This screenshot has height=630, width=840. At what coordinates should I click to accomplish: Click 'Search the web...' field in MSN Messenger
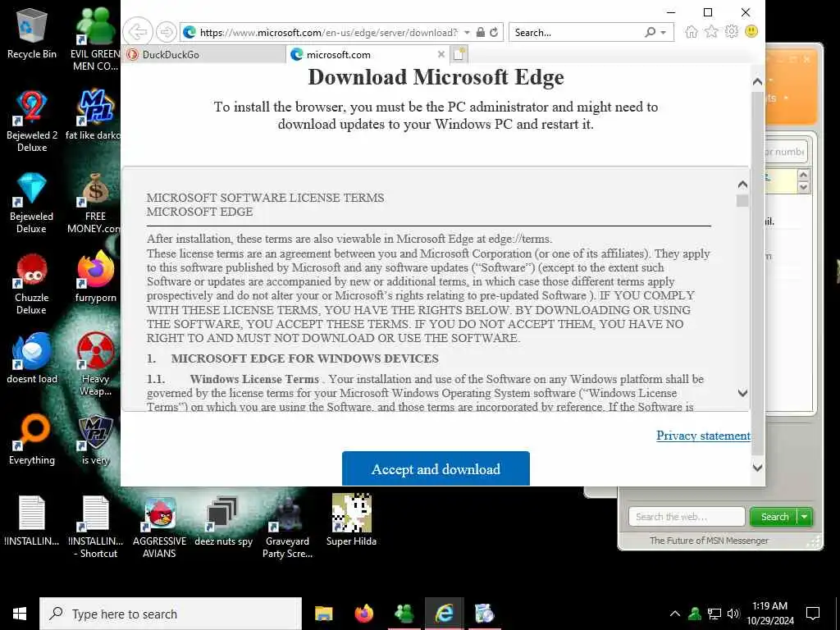tap(687, 517)
